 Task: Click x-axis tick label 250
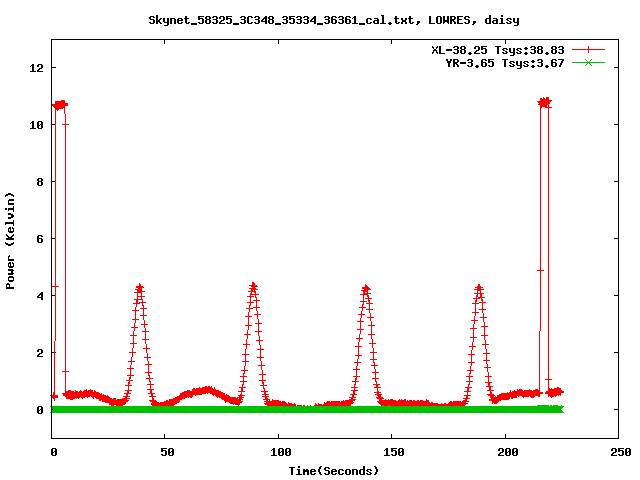click(x=621, y=452)
